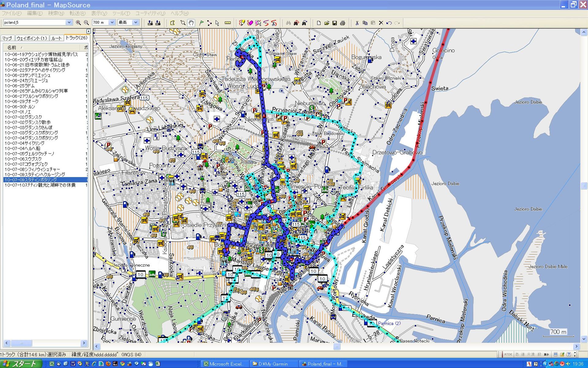Select track 10-07-01ノエ
588x368 pixels.
click(x=18, y=112)
